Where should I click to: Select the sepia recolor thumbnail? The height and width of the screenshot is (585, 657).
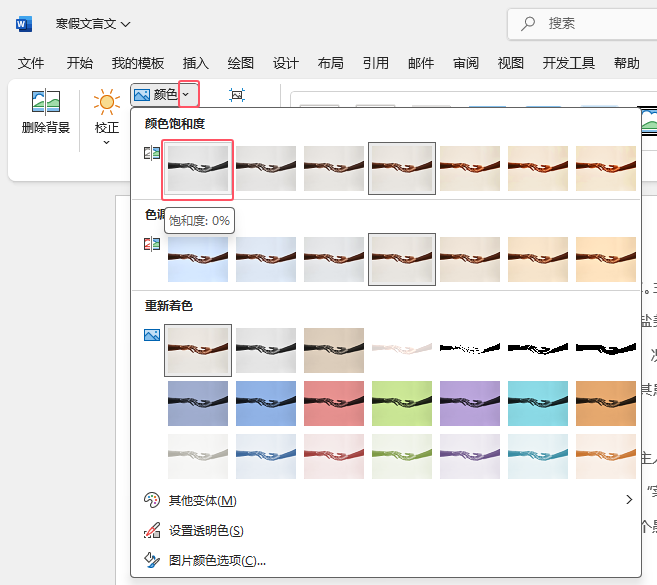click(334, 350)
